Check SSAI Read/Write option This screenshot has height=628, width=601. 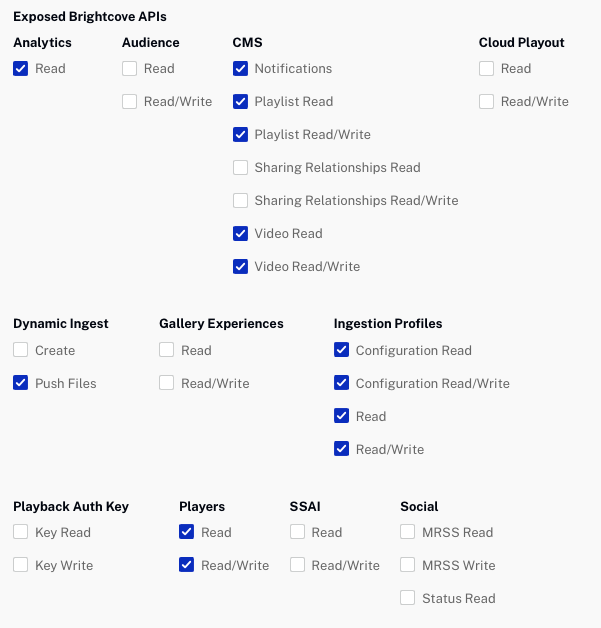pyautogui.click(x=298, y=566)
